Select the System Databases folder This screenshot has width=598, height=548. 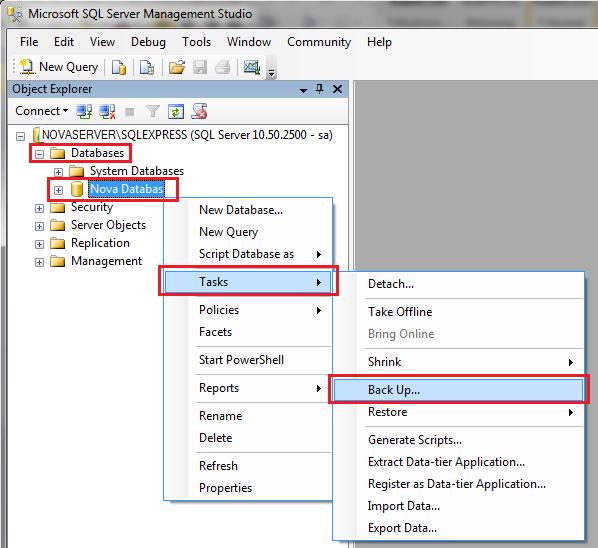(137, 171)
